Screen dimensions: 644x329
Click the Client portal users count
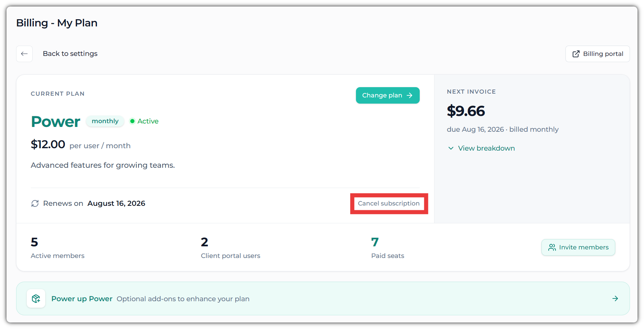coord(204,242)
